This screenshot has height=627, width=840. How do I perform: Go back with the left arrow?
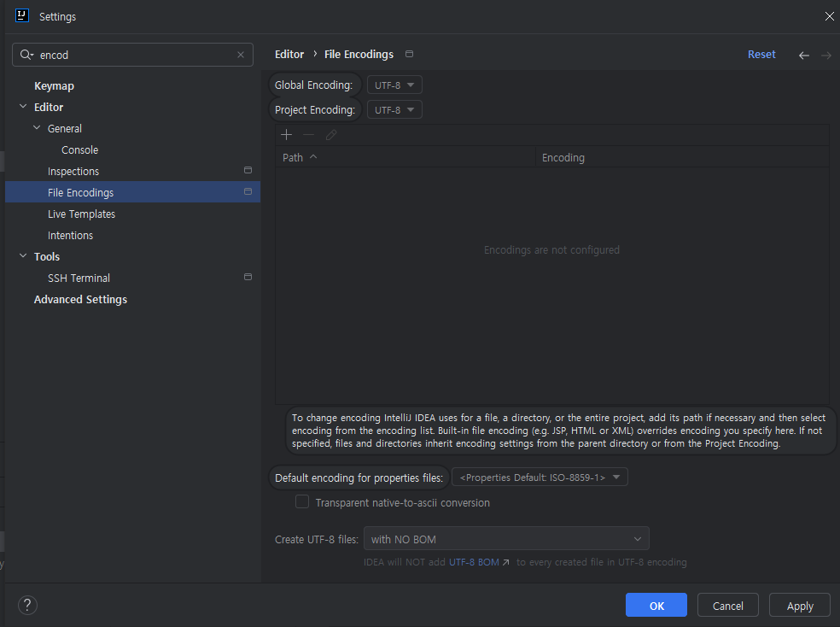point(803,56)
